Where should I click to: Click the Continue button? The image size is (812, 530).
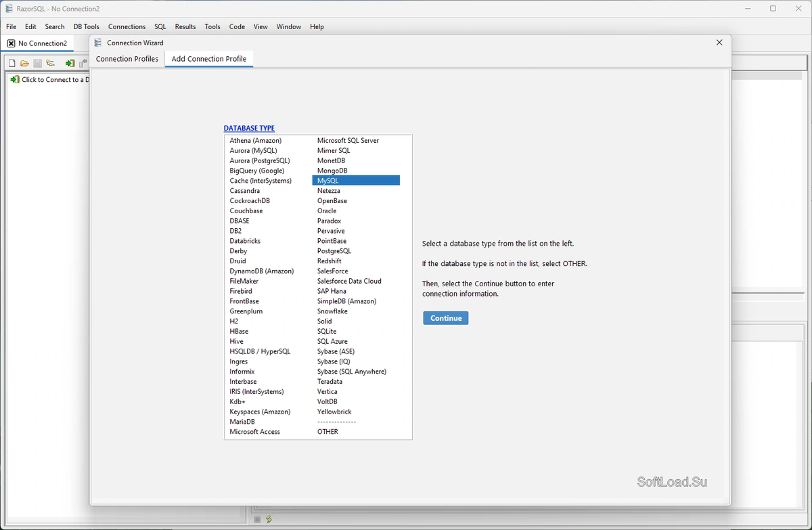point(446,318)
